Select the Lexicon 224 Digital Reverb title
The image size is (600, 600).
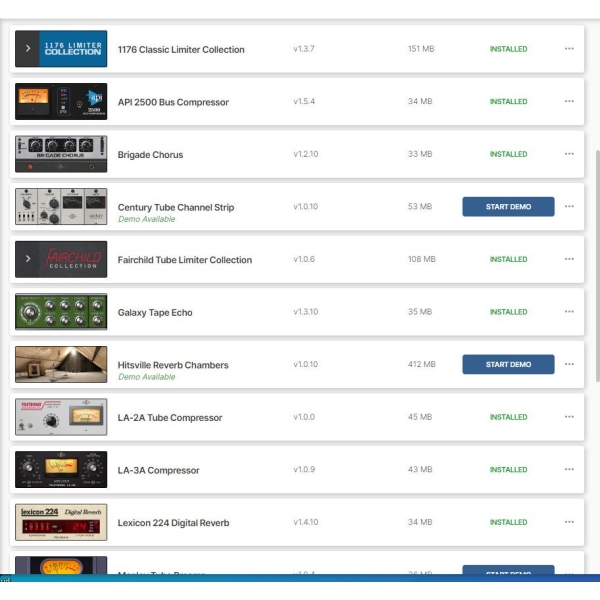173,523
